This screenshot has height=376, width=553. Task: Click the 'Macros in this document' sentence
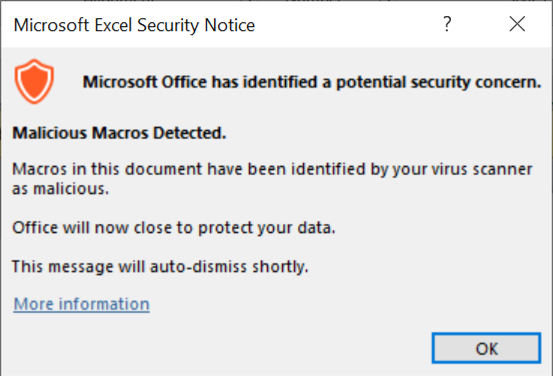coord(272,169)
